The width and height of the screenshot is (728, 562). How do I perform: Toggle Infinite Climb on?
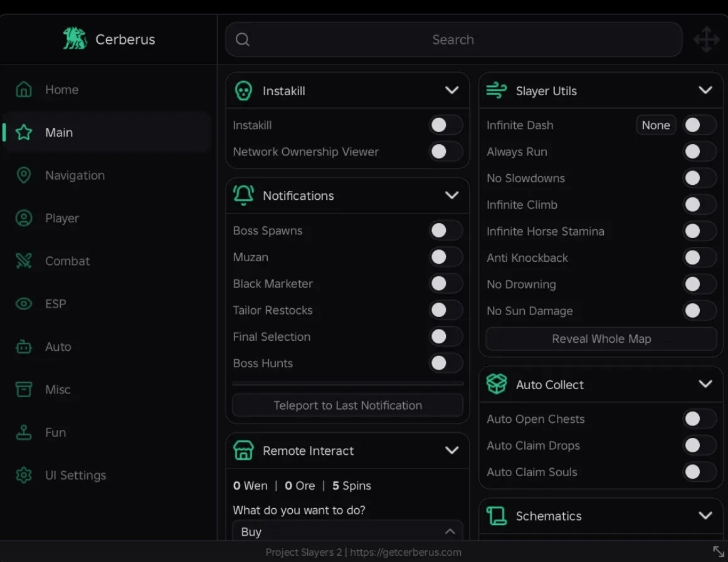[x=699, y=204]
